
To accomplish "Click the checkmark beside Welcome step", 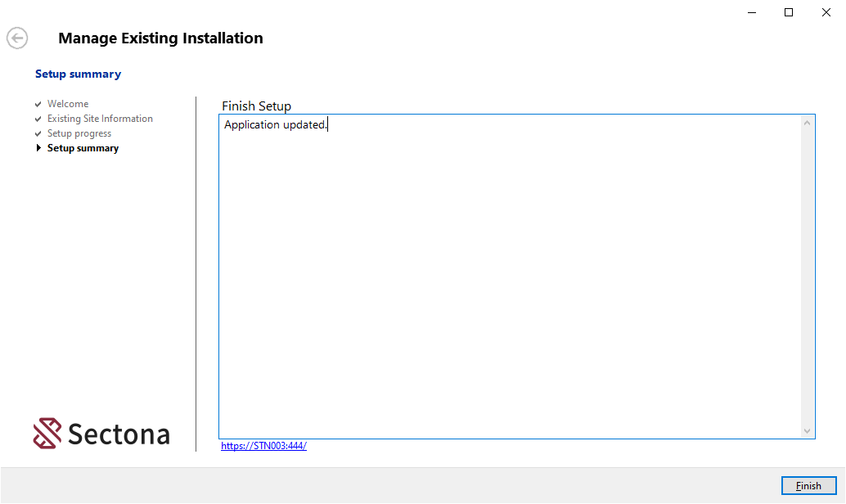I will (38, 105).
